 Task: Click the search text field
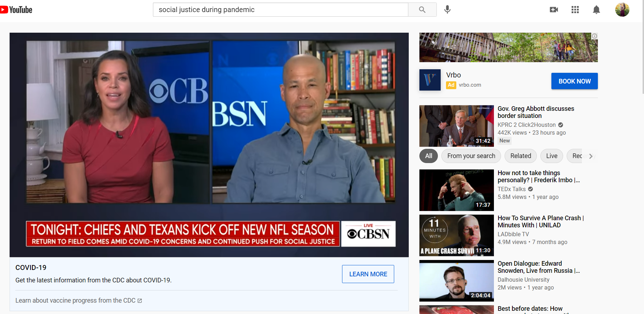(280, 10)
